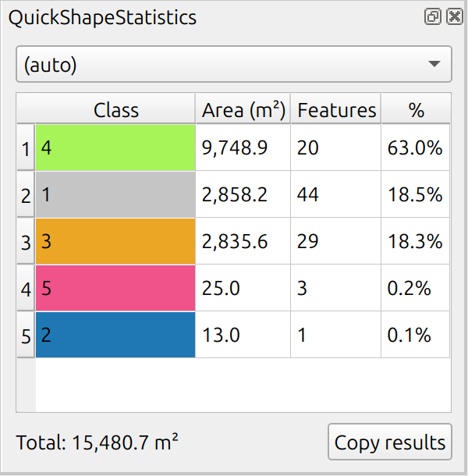The image size is (468, 476).
Task: Click the Total 15,480.7 m² label
Action: coord(97,442)
